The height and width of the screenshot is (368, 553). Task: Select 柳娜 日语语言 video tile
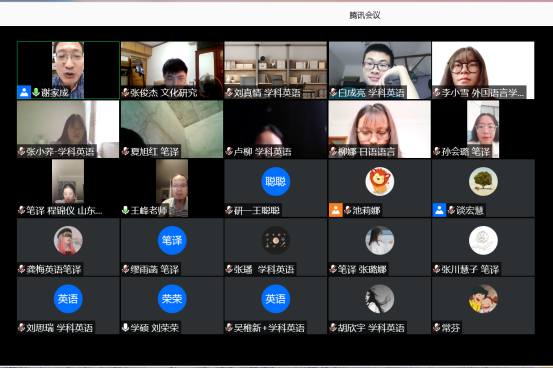tap(380, 129)
